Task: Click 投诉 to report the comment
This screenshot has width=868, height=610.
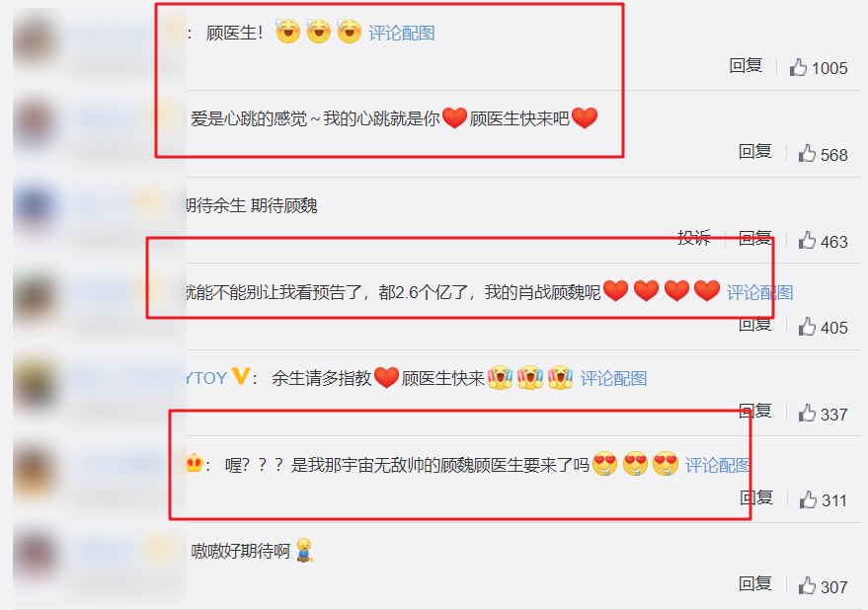Action: point(694,238)
